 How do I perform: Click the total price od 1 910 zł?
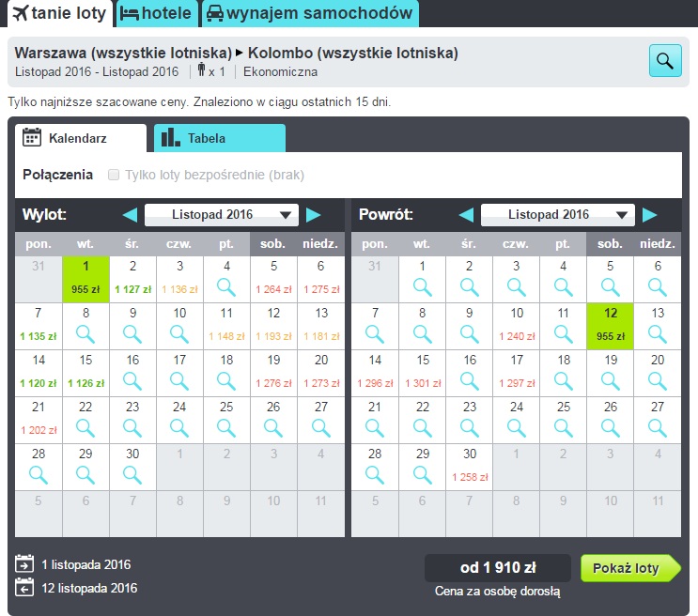point(498,568)
